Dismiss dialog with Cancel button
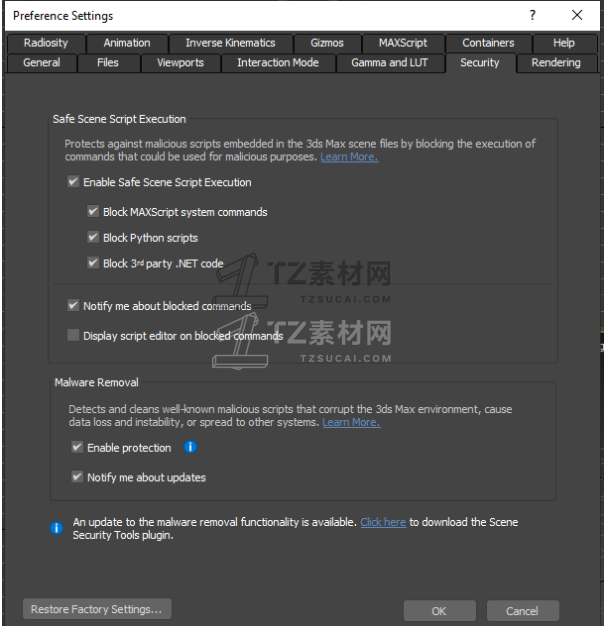 [523, 611]
